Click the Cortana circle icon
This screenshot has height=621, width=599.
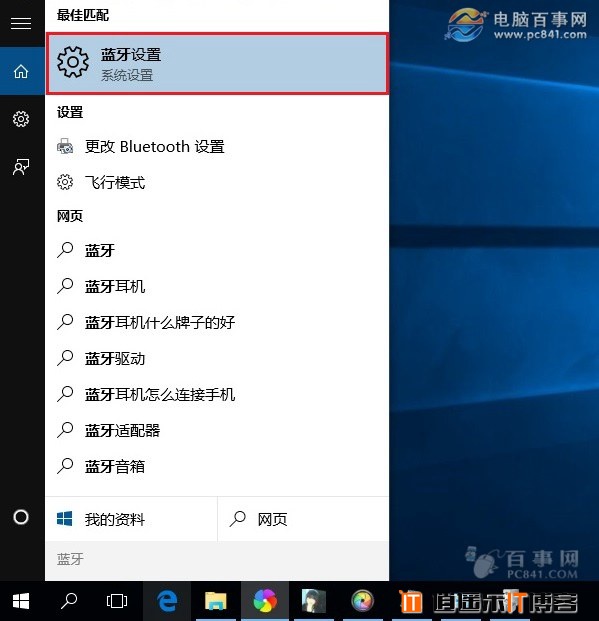pos(21,517)
